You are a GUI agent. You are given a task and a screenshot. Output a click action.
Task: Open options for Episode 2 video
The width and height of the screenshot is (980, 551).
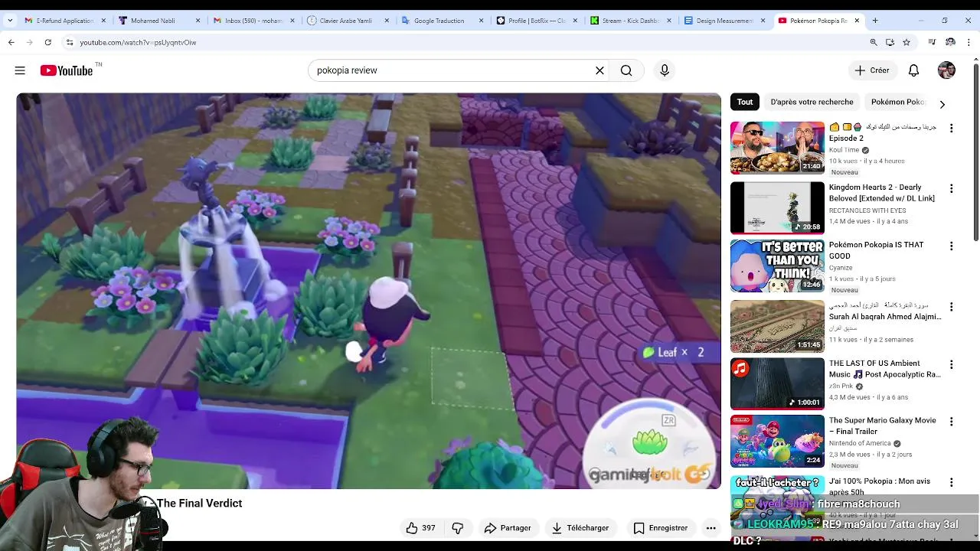[952, 129]
